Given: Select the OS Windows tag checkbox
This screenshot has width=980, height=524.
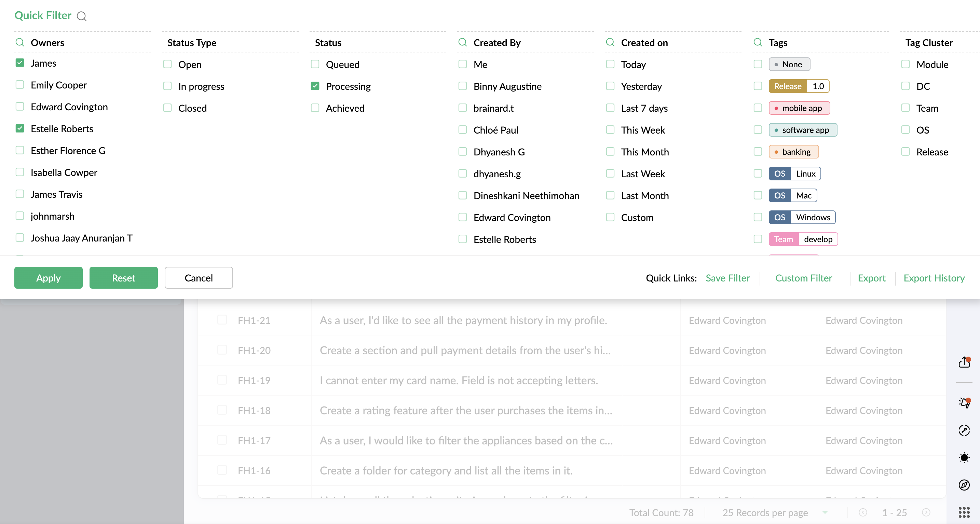Looking at the screenshot, I should tap(758, 217).
